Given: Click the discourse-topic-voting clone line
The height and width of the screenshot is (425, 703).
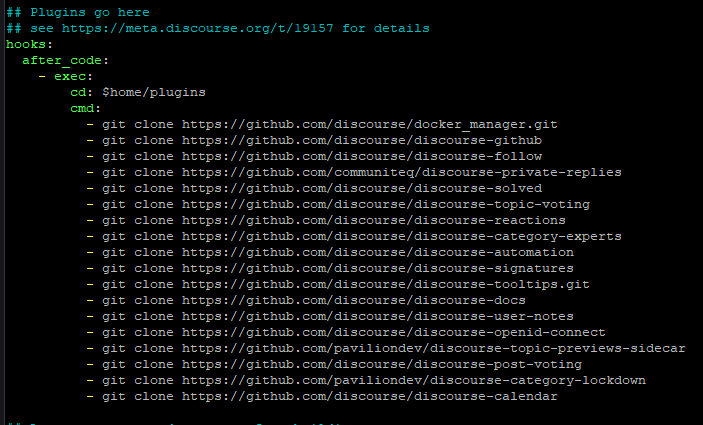Looking at the screenshot, I should [338, 204].
